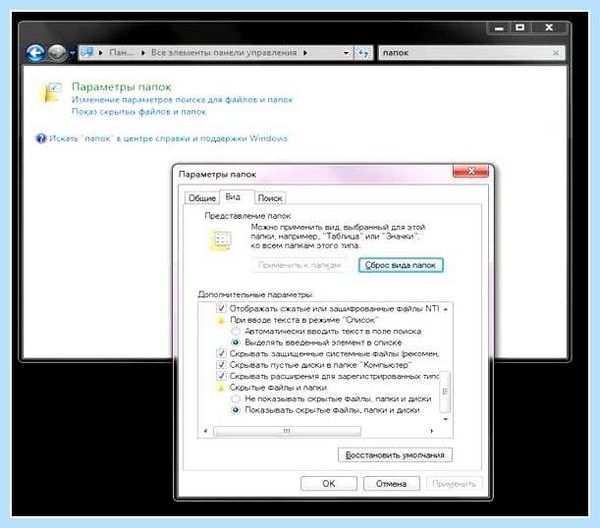600x528 pixels.
Task: Click the horizontal scrollbar thumb in settings list
Action: coord(287,431)
